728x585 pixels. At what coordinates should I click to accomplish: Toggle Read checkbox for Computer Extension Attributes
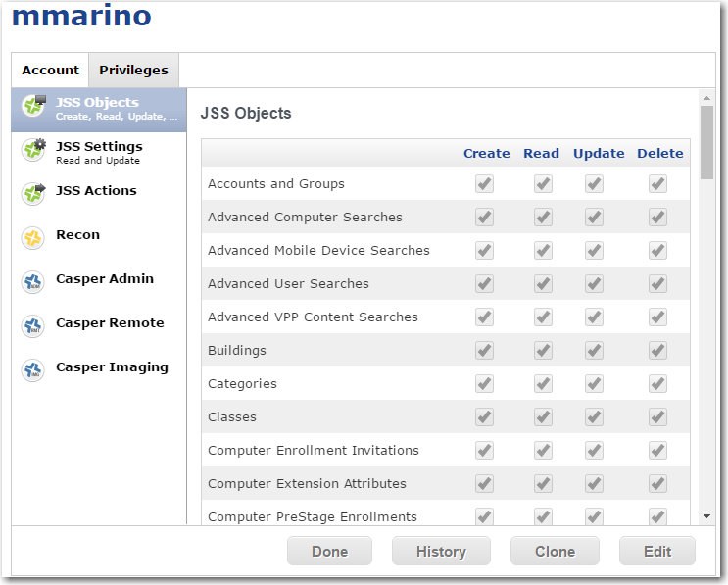point(543,484)
